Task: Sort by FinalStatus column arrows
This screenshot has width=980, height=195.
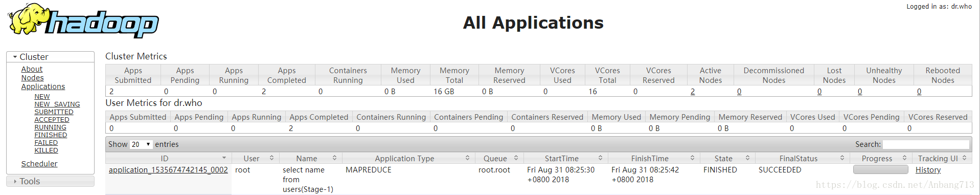Action: (842, 158)
